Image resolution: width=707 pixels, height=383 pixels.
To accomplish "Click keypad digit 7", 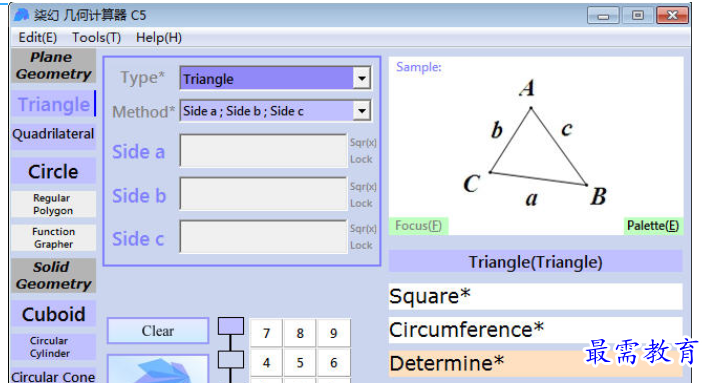I will [x=266, y=333].
